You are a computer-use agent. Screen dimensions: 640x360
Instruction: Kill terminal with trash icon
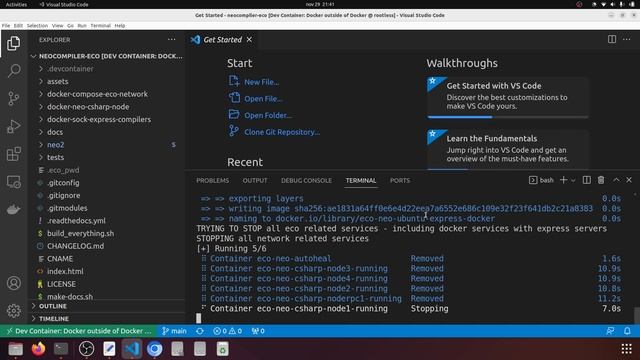tap(601, 180)
